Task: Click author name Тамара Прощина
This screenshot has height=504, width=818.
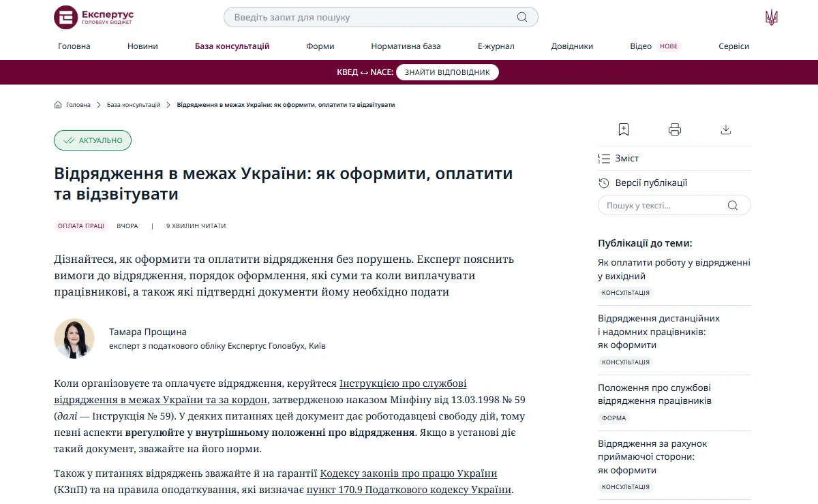Action: pos(148,332)
